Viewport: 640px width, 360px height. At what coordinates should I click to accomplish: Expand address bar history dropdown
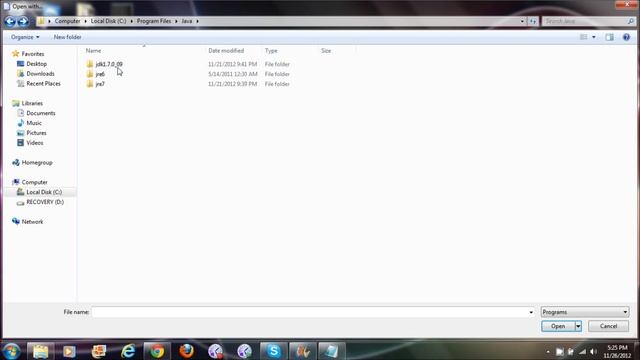[522, 21]
